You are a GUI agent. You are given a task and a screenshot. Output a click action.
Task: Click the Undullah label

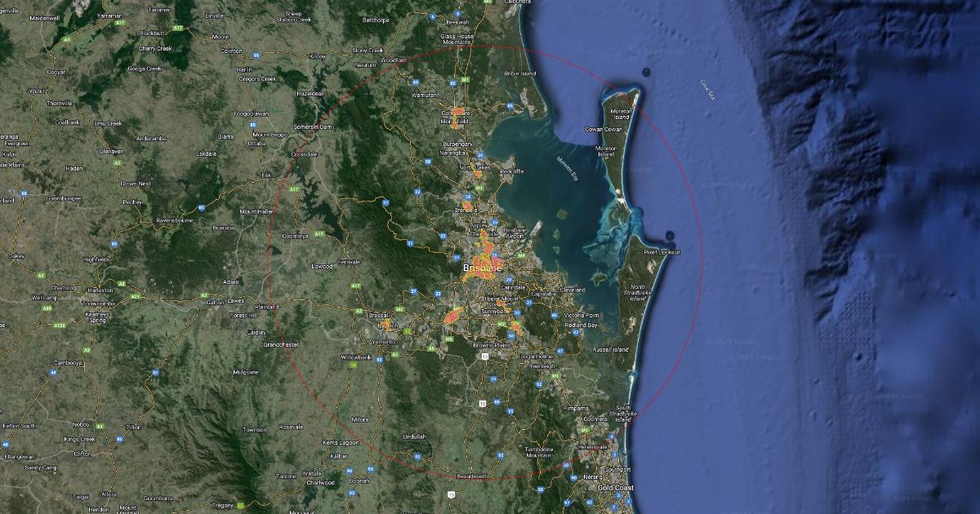point(414,436)
